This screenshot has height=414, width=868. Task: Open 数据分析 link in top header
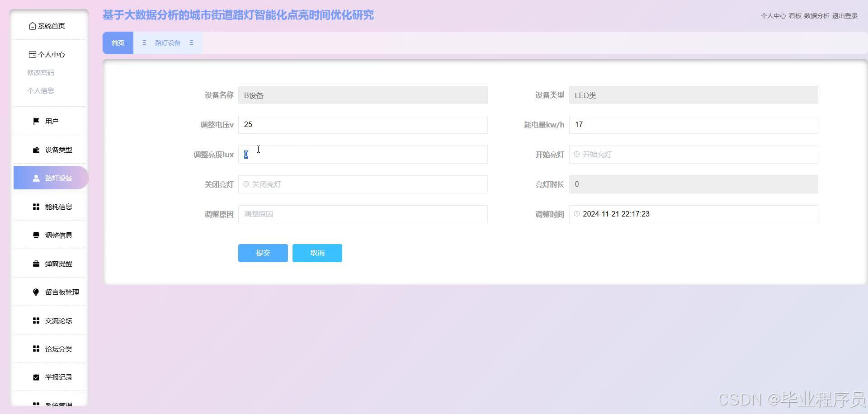tap(816, 16)
